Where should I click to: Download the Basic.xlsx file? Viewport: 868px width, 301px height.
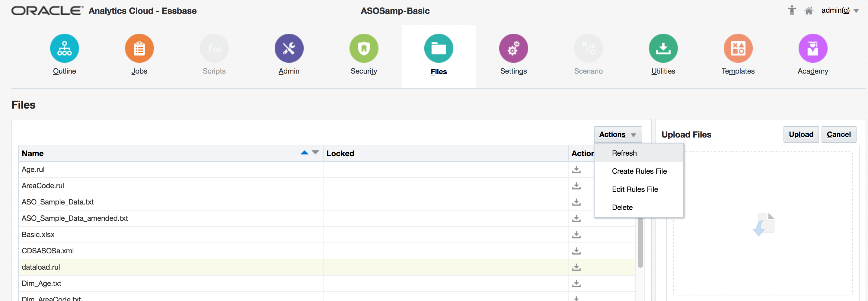[x=576, y=234]
